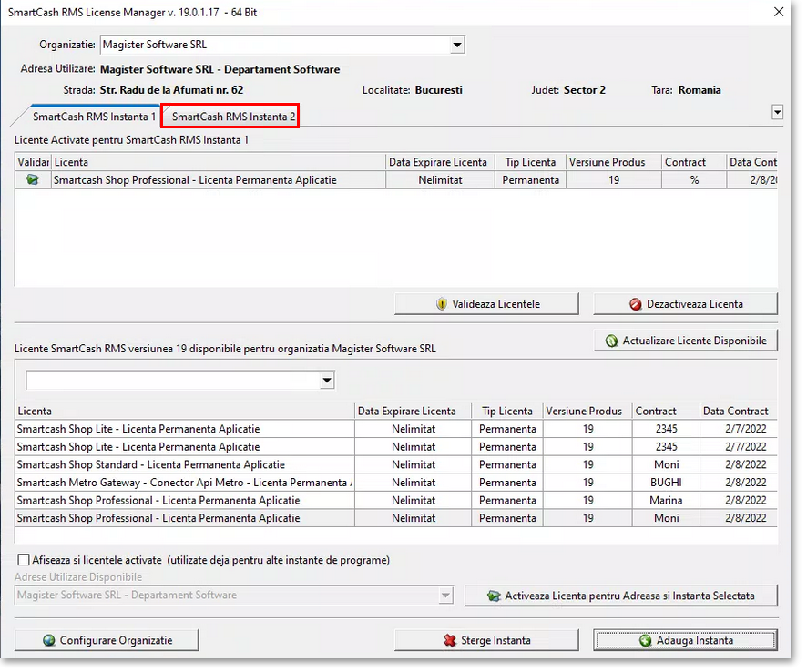The height and width of the screenshot is (672, 807).
Task: Open the Organizatie dropdown
Action: pyautogui.click(x=456, y=45)
